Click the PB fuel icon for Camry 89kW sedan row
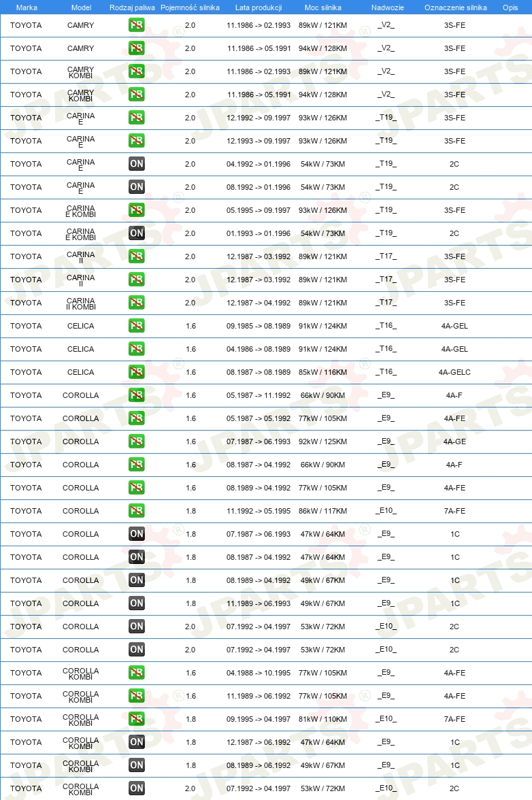Screen dimensions: 532x800 point(136,25)
